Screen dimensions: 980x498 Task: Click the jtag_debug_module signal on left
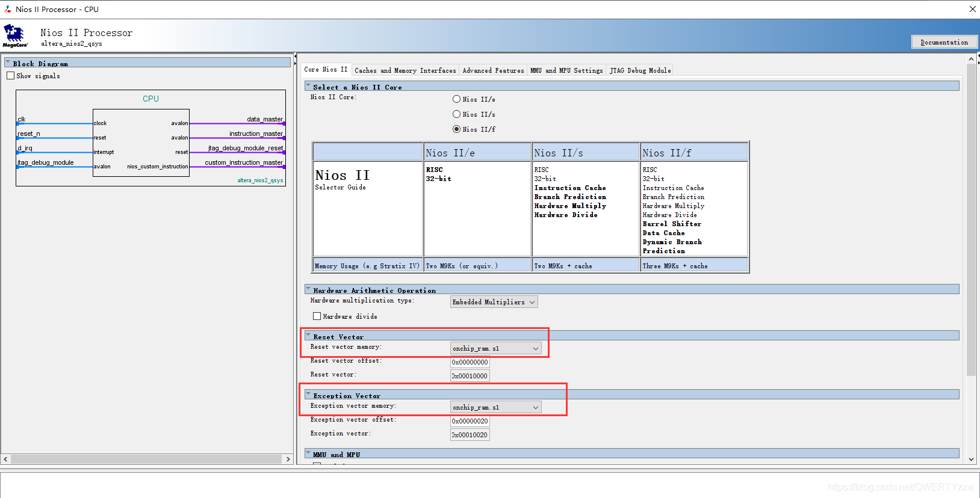point(46,162)
